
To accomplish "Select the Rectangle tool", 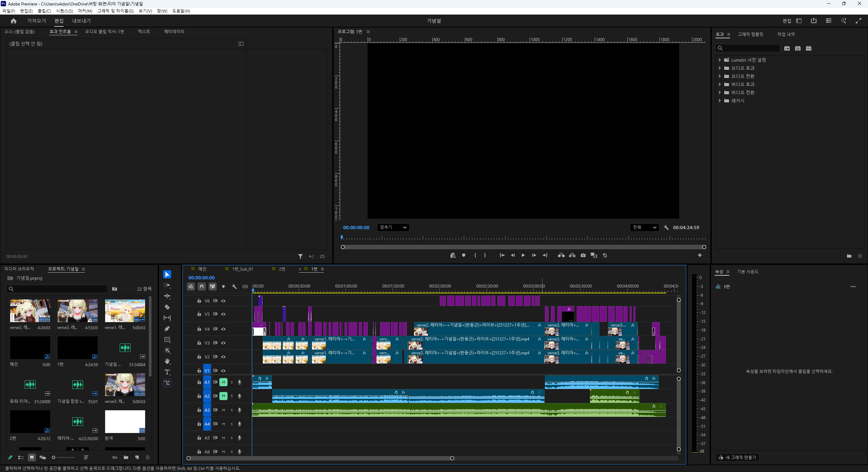I will coord(167,339).
